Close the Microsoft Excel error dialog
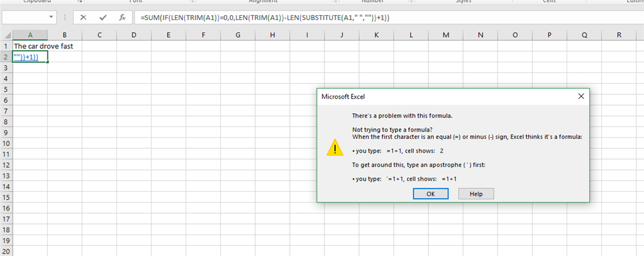The image size is (644, 256). coord(580,97)
